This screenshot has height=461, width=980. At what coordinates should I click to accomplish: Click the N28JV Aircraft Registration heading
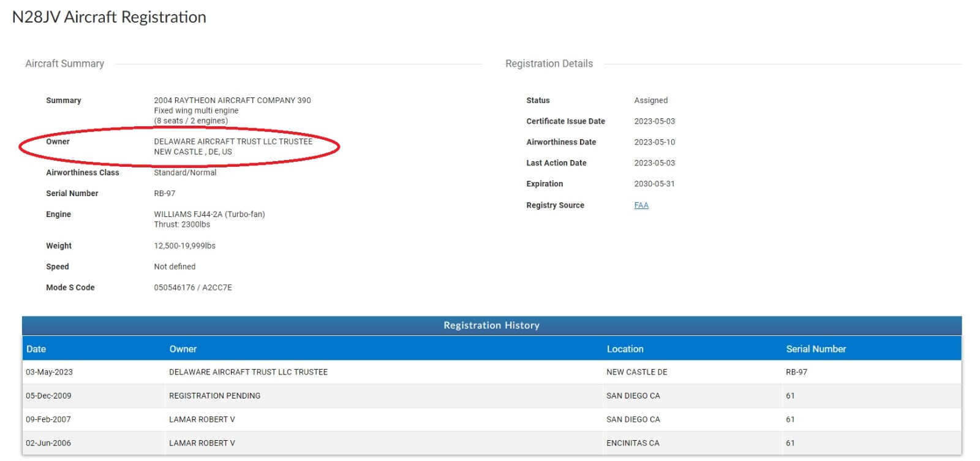click(109, 17)
